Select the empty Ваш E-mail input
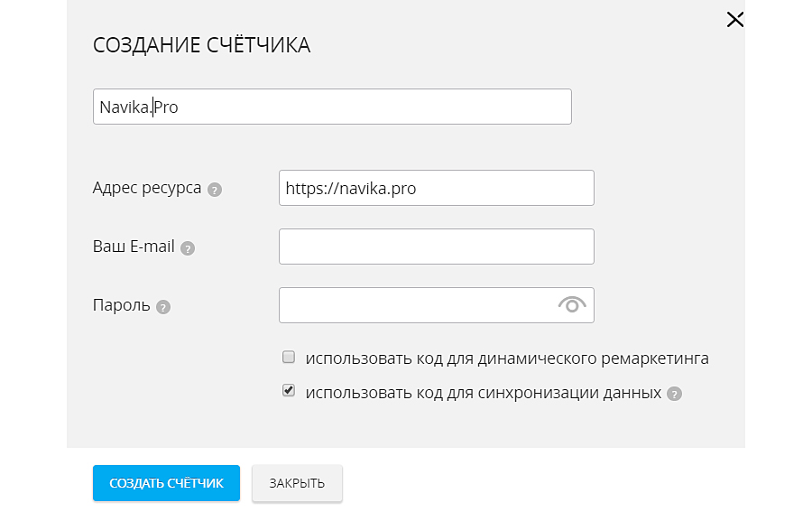 point(436,247)
